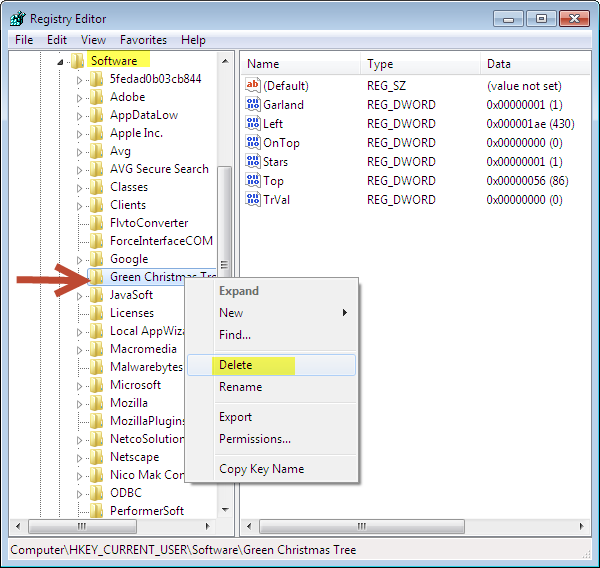Click the Top DWORD value icon

tap(253, 180)
